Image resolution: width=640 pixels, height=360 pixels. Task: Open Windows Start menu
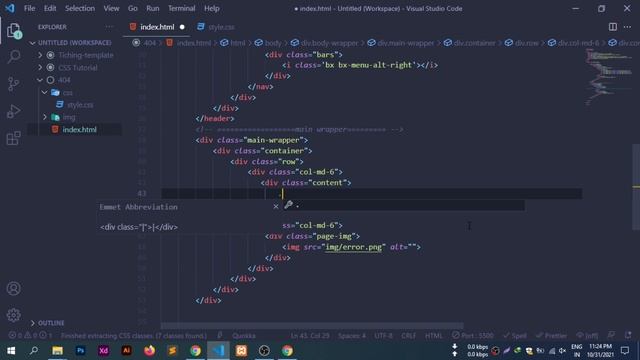pos(11,351)
